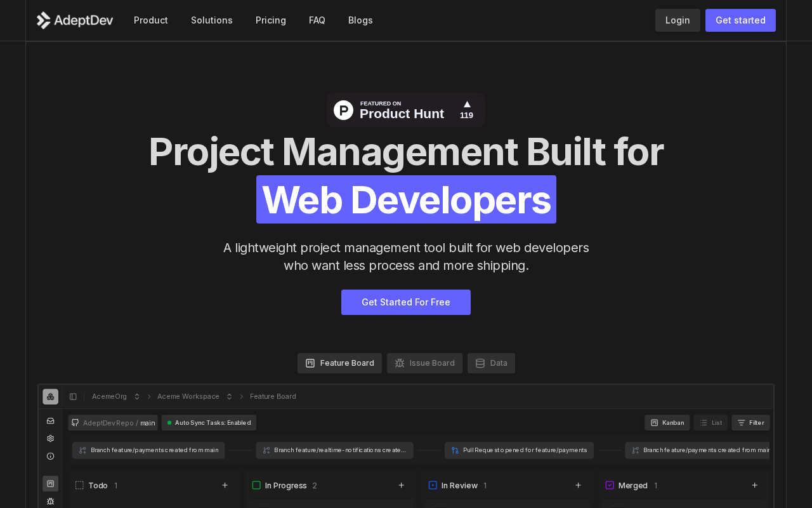Viewport: 812px width, 508px height.
Task: Click the Todo column status icon
Action: click(x=79, y=485)
